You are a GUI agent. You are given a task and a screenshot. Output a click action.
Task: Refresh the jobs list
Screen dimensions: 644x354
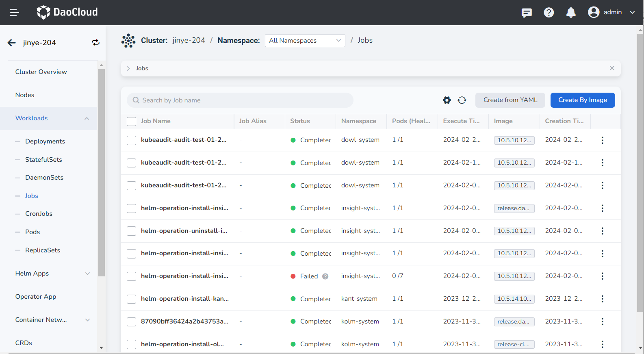click(x=462, y=100)
